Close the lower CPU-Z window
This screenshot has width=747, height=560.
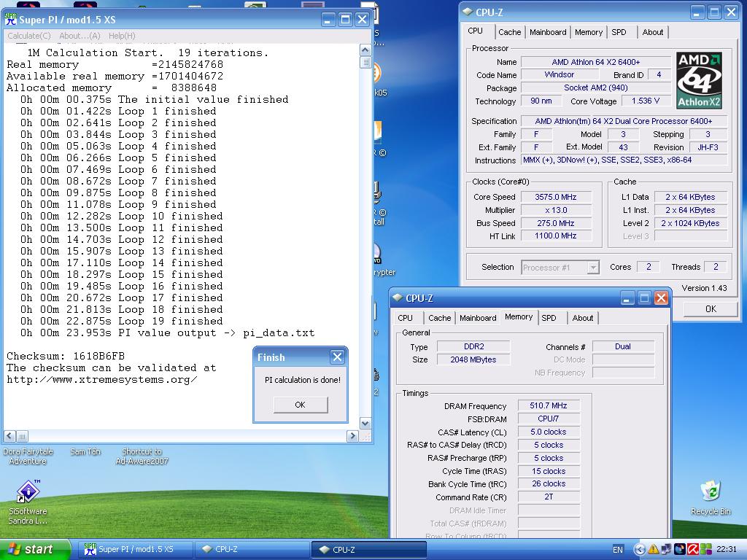661,298
